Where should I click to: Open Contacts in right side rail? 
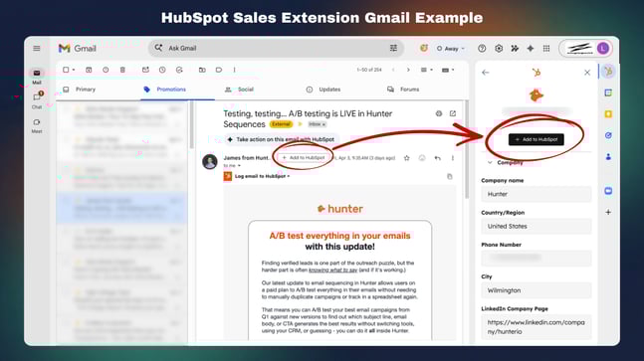click(608, 157)
